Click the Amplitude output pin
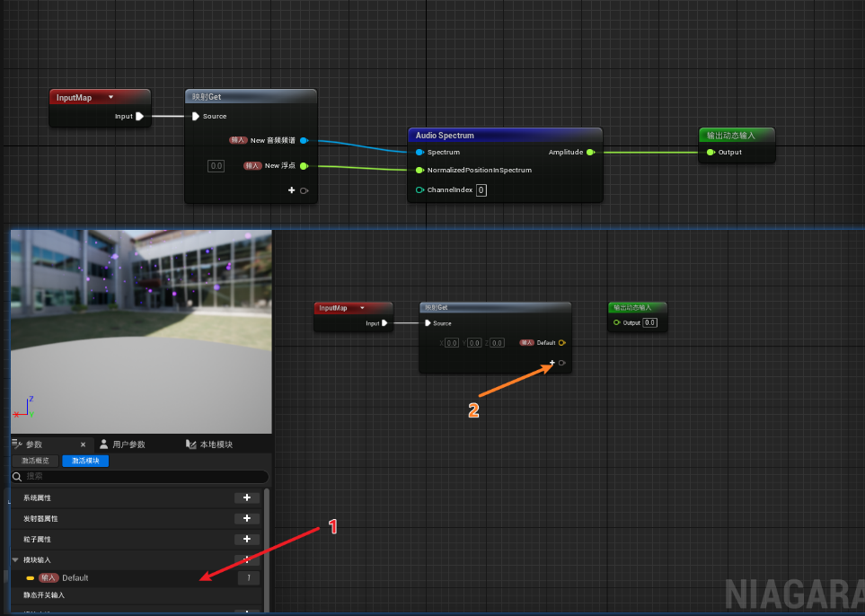The image size is (865, 616). (590, 153)
